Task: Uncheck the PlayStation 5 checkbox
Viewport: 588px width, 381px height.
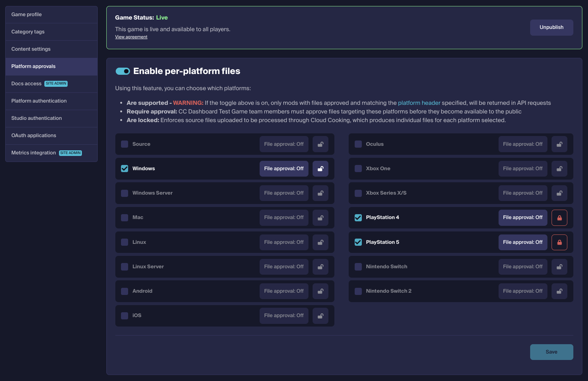Action: 358,242
